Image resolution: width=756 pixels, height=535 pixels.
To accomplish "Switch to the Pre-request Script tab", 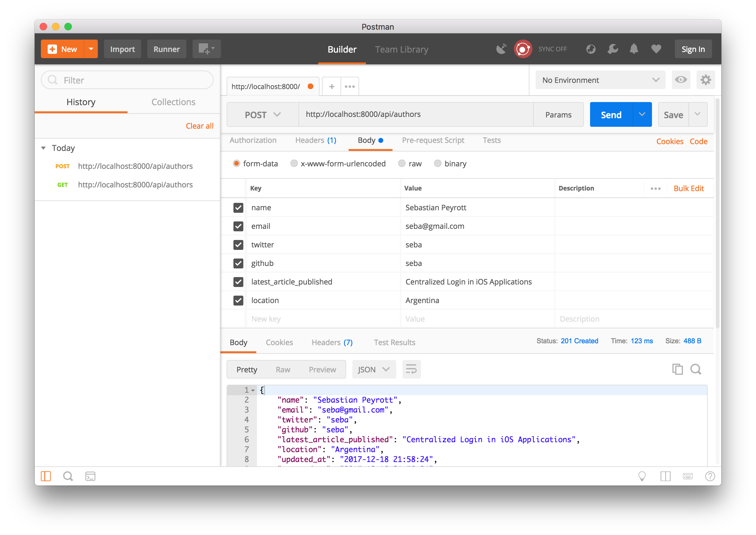I will [433, 140].
